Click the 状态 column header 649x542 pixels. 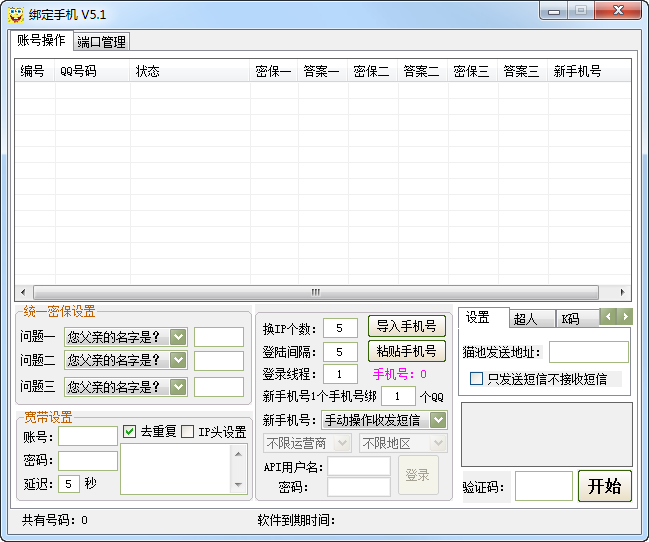(x=190, y=71)
